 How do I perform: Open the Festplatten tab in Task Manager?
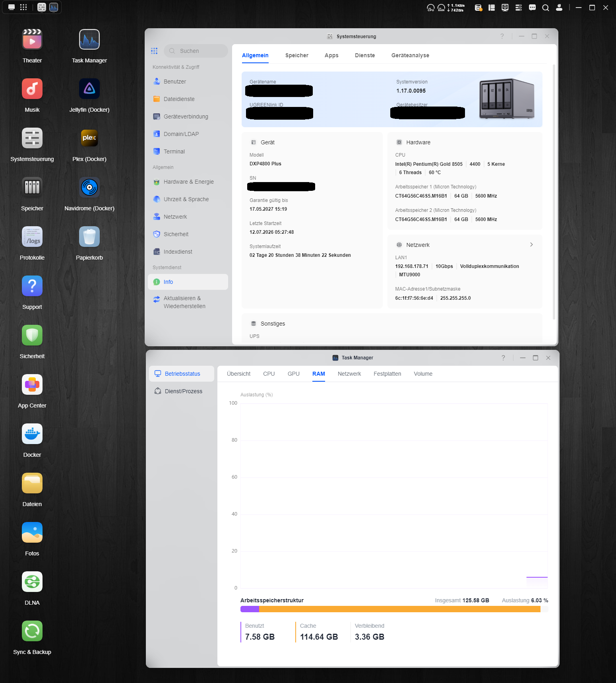tap(387, 374)
